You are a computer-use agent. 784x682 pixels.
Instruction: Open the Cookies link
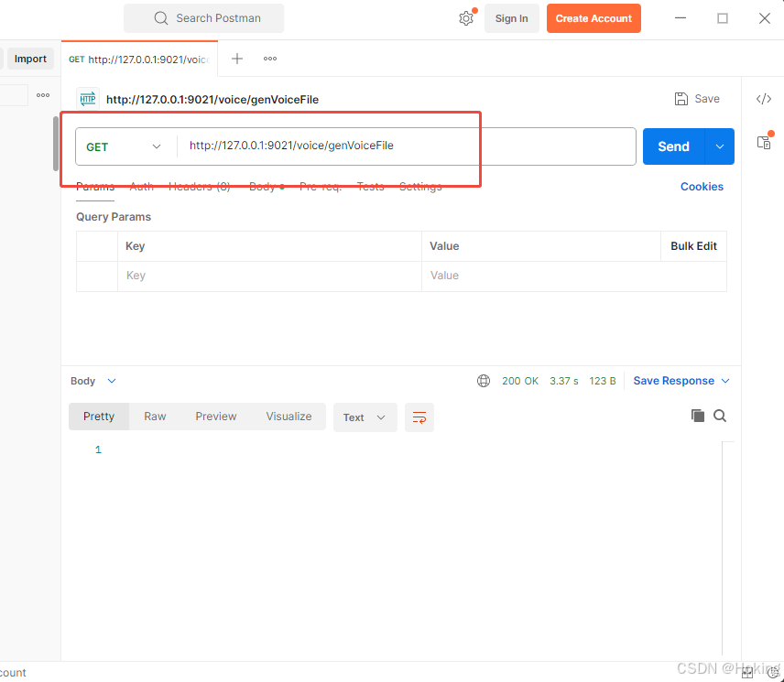pos(702,187)
